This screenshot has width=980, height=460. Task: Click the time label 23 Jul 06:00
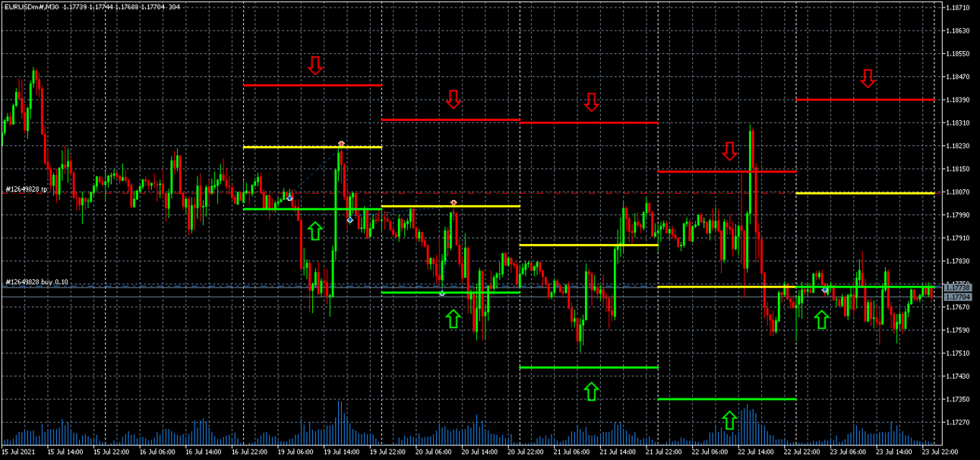coord(848,452)
